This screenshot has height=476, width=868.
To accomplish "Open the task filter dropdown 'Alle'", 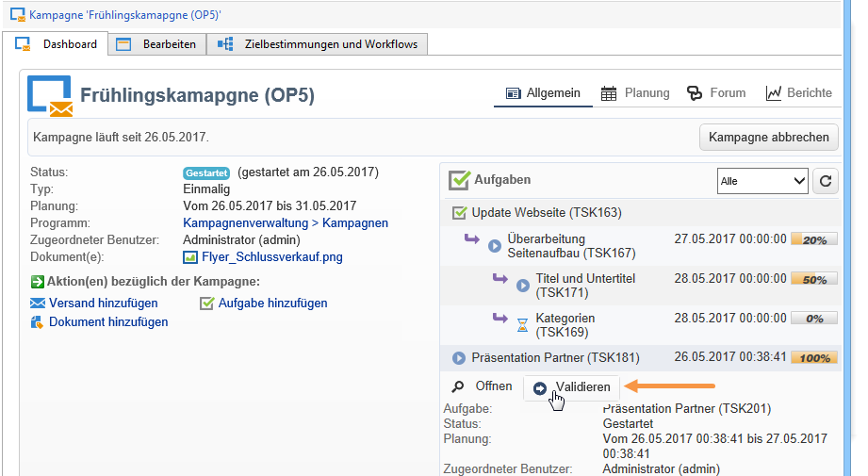I will 762,180.
